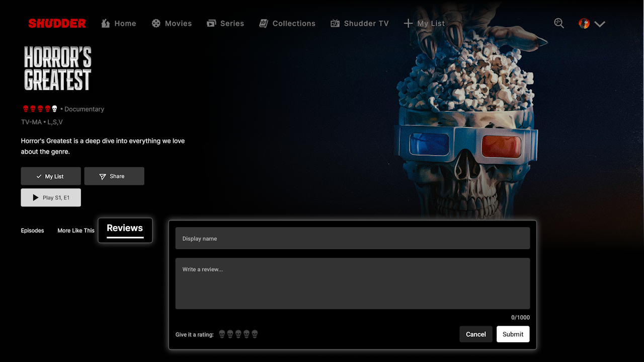Rate two skulls in the review form

[230, 334]
